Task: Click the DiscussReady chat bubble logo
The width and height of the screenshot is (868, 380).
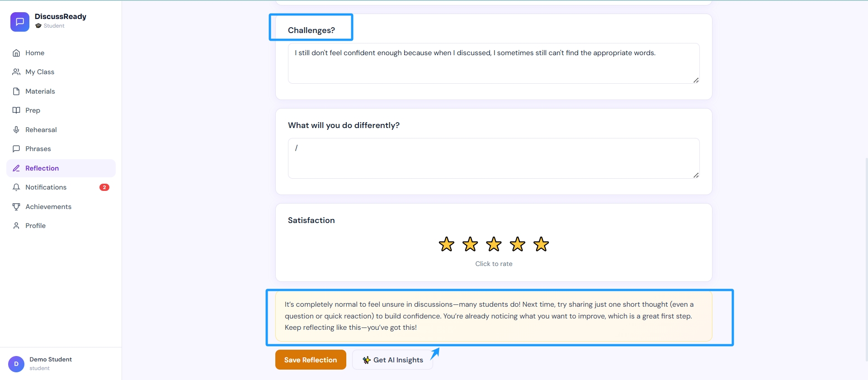Action: [x=20, y=22]
